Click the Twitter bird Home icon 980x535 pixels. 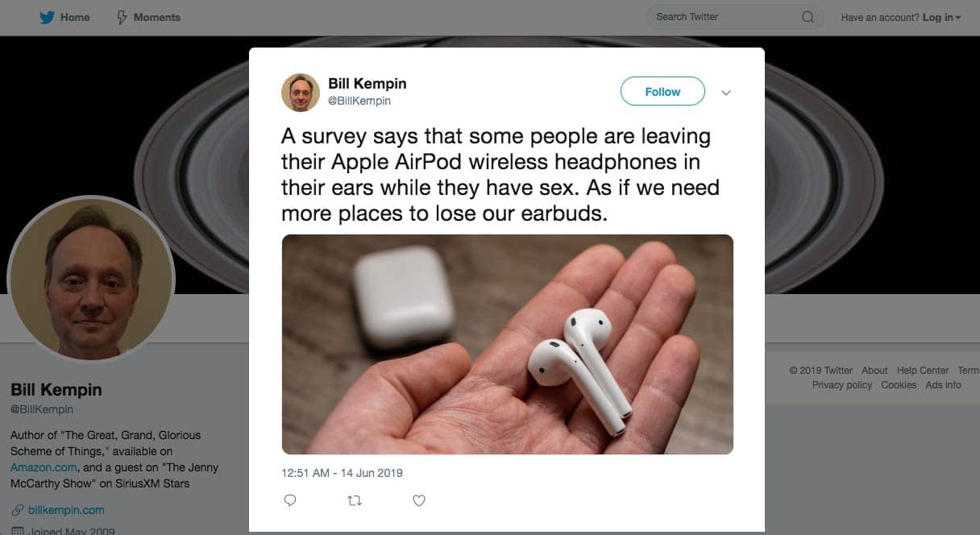click(48, 17)
